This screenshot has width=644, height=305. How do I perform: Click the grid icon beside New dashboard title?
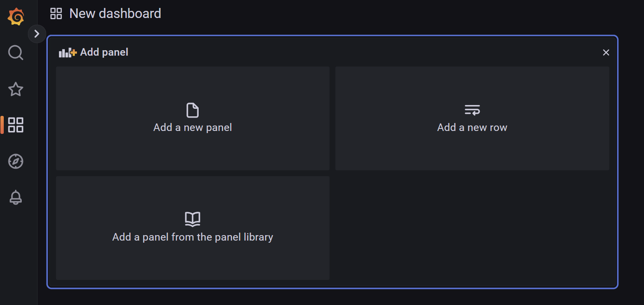(56, 13)
